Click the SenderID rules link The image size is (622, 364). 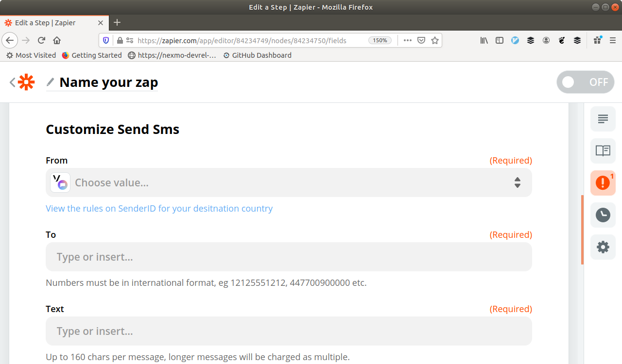pos(159,208)
